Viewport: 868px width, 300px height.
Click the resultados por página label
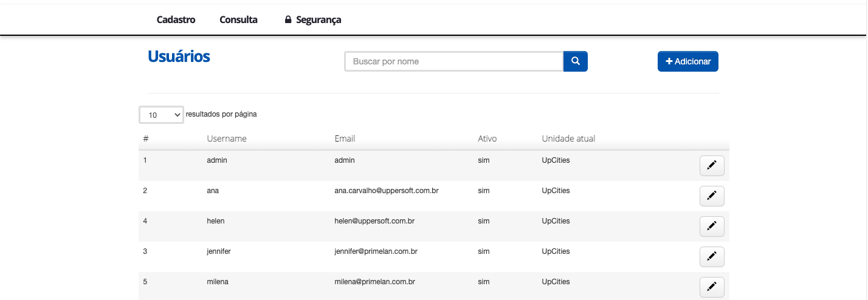click(221, 114)
